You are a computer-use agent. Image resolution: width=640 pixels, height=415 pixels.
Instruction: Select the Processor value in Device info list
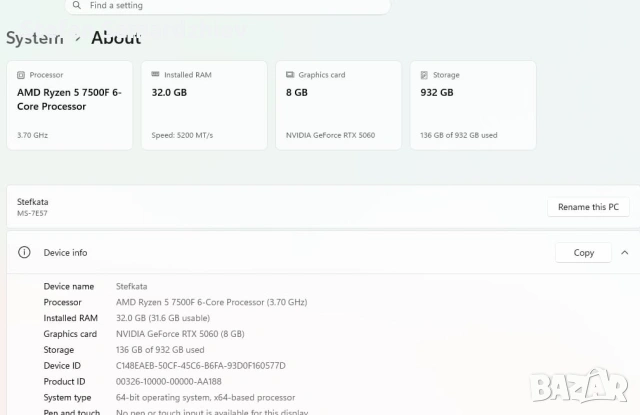(211, 302)
